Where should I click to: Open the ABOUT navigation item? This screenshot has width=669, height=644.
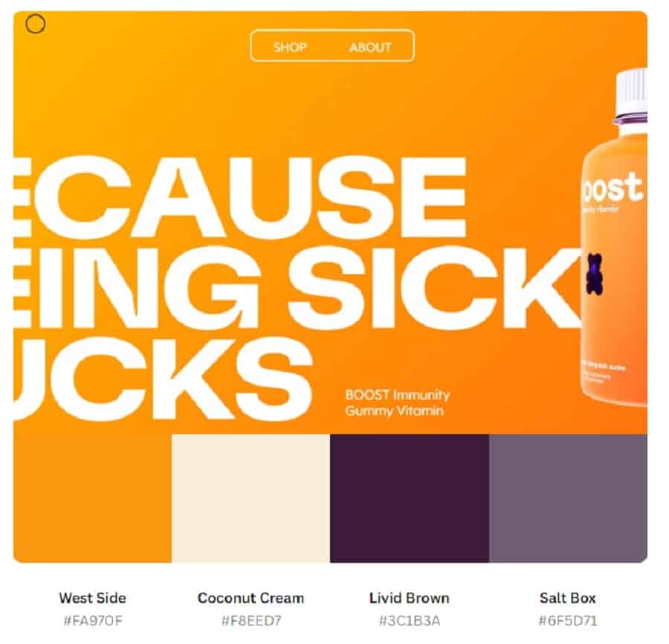[370, 47]
